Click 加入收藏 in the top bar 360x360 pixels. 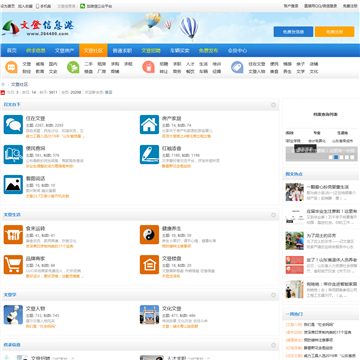tap(25, 6)
